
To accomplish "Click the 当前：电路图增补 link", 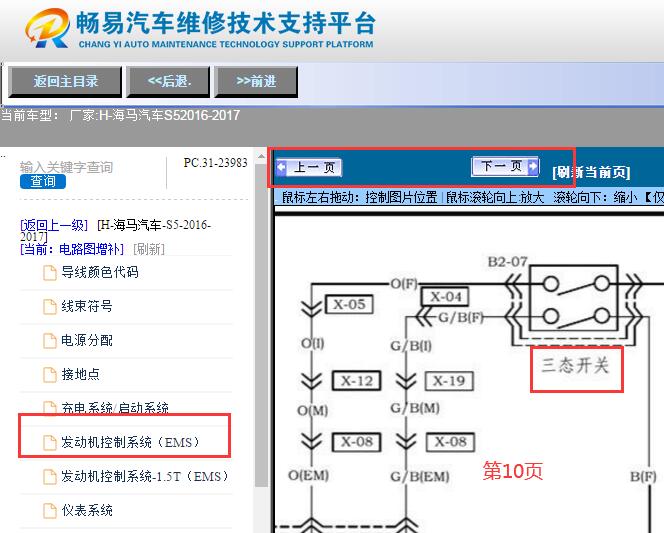I will point(72,249).
